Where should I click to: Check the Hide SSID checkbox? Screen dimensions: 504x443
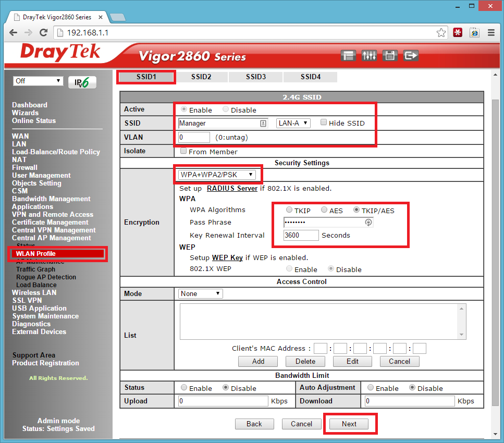pos(324,122)
